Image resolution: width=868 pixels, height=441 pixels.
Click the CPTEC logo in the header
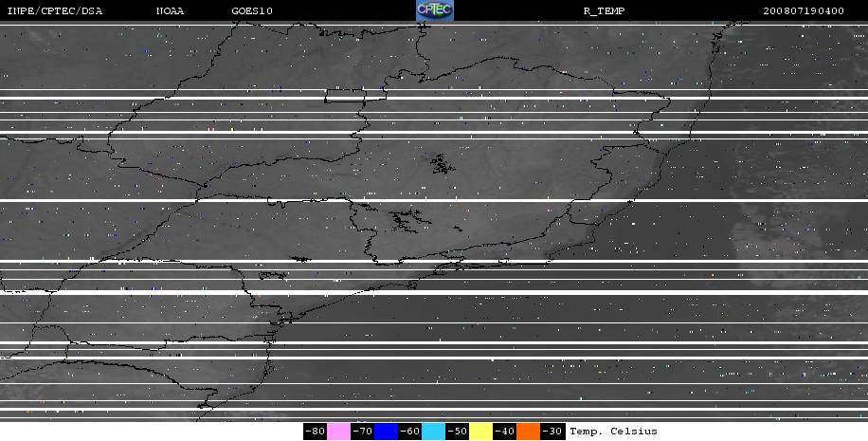click(x=435, y=10)
